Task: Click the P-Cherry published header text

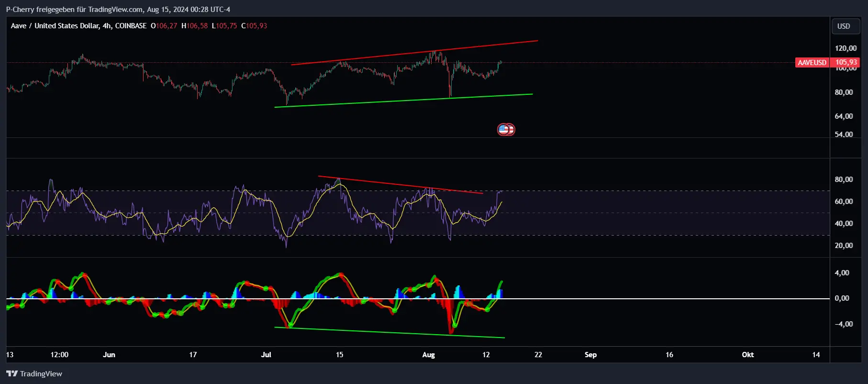Action: (118, 9)
